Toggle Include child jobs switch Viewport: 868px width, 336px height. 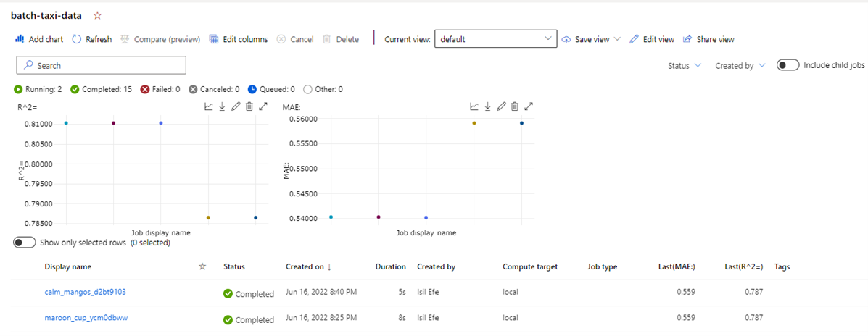click(x=788, y=65)
